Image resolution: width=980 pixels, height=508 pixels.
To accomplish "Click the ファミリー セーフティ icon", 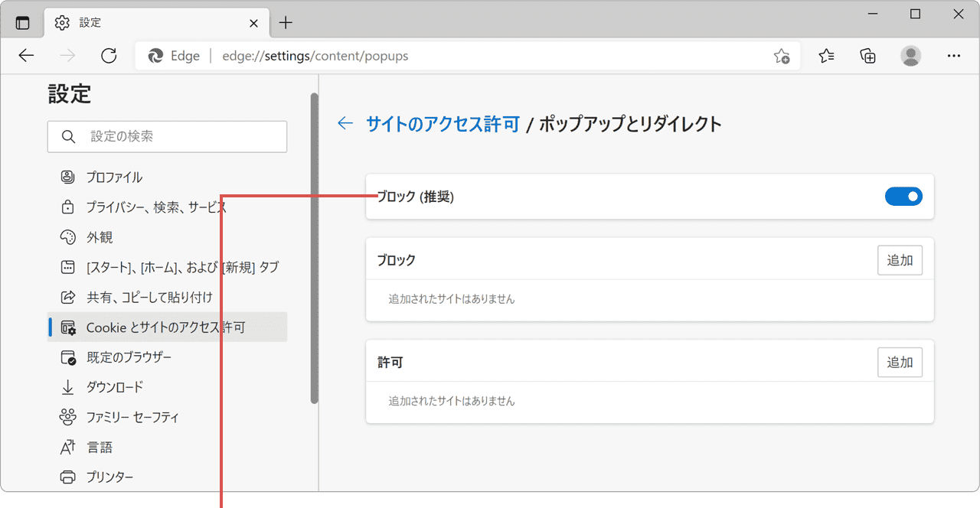I will 67,417.
